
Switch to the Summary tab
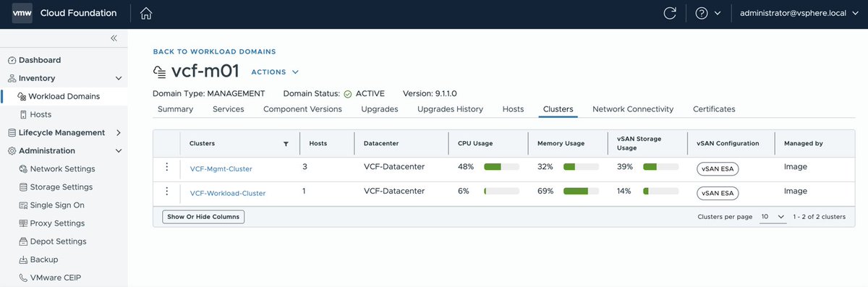pyautogui.click(x=175, y=109)
